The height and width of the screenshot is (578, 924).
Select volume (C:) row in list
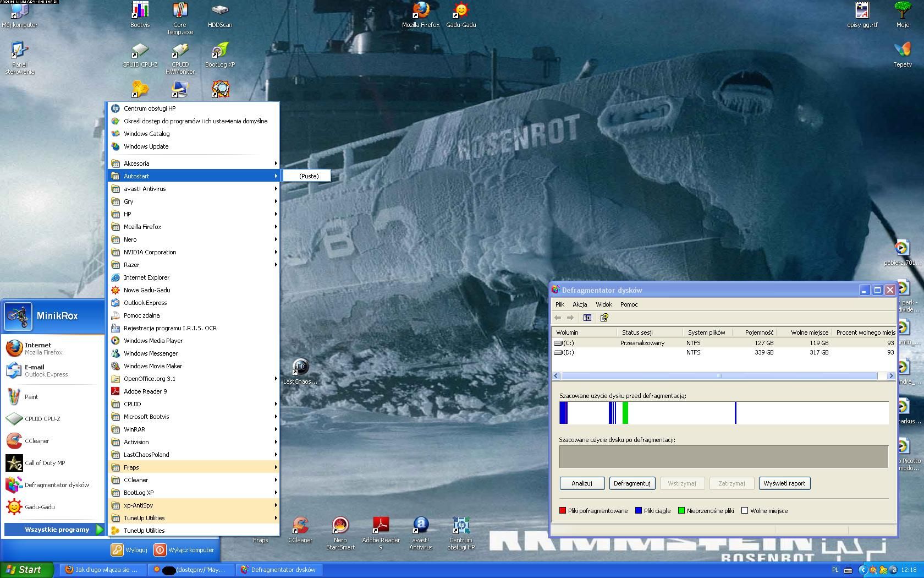click(x=724, y=343)
